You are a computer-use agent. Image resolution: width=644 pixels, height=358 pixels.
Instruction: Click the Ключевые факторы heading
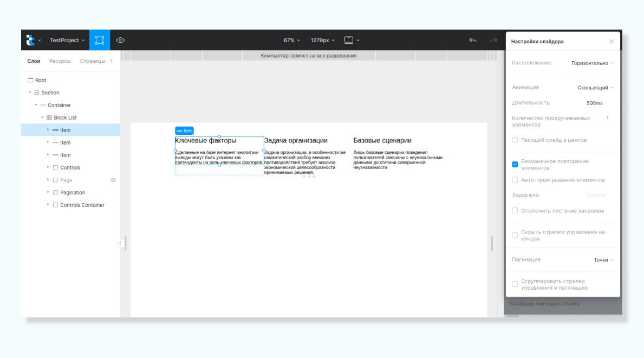point(205,140)
